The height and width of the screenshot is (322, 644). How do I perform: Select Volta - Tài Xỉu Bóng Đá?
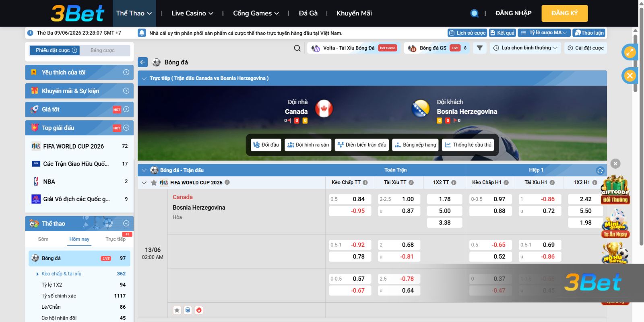point(354,48)
